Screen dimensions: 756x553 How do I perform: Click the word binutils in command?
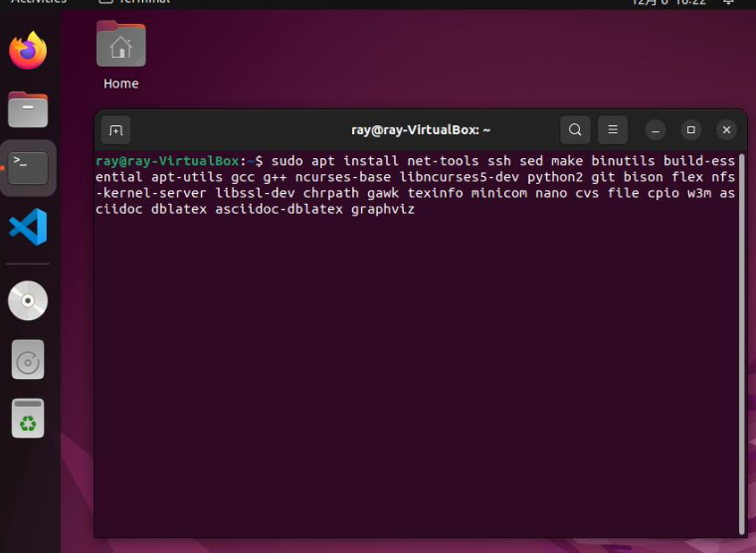623,161
